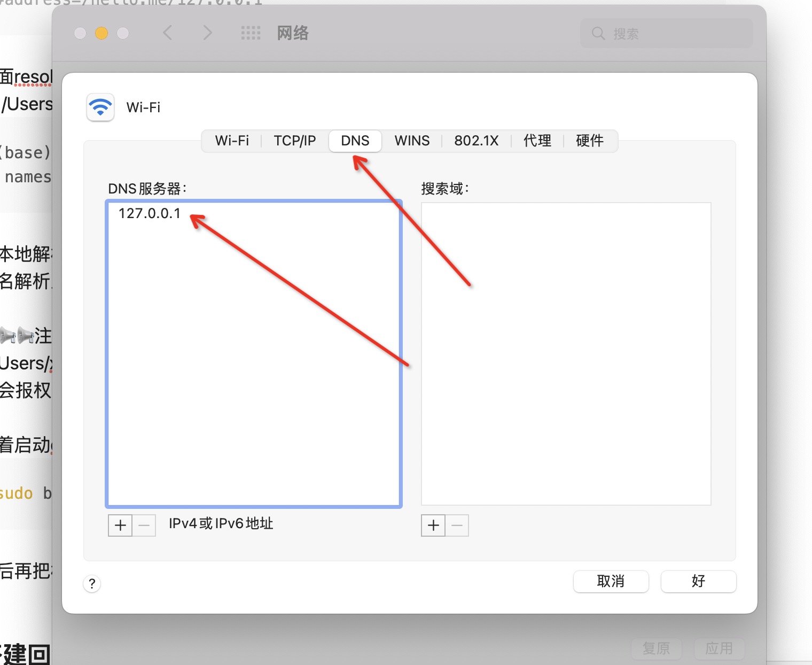Switch to the 硬件 hardware tab
The image size is (812, 665).
(x=590, y=141)
